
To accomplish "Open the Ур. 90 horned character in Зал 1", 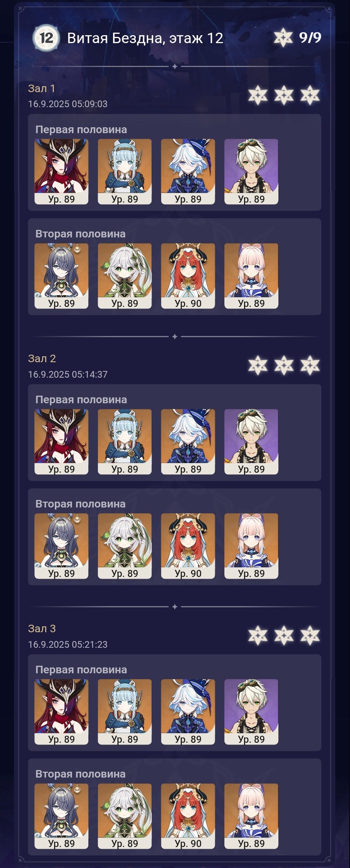I will point(188,276).
